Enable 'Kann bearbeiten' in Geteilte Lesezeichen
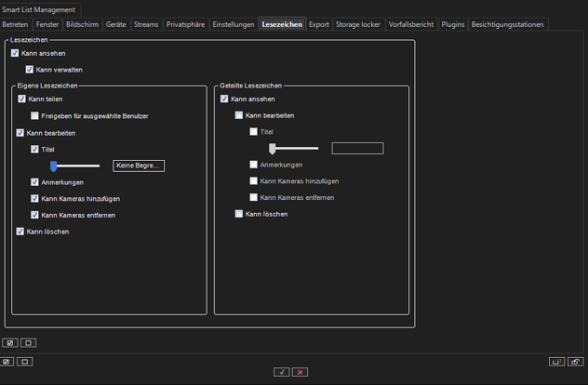 (x=238, y=115)
